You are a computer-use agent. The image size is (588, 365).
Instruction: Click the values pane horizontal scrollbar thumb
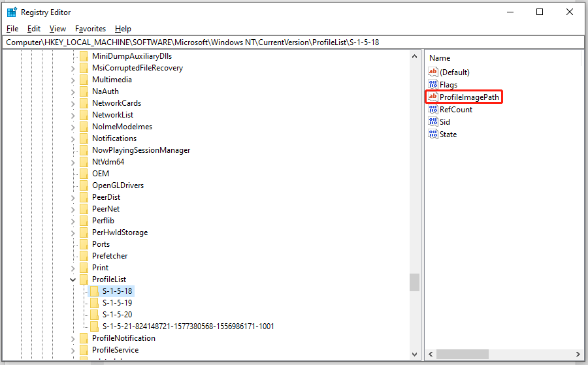tap(463, 354)
